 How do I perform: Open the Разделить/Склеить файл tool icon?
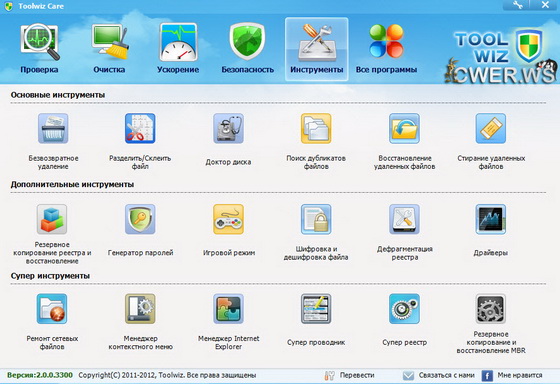coord(140,128)
